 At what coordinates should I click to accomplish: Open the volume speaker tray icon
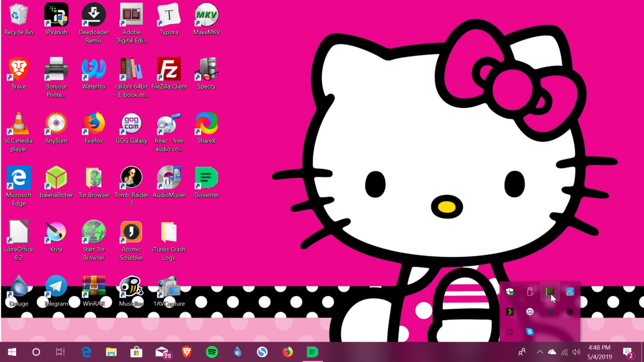point(576,352)
